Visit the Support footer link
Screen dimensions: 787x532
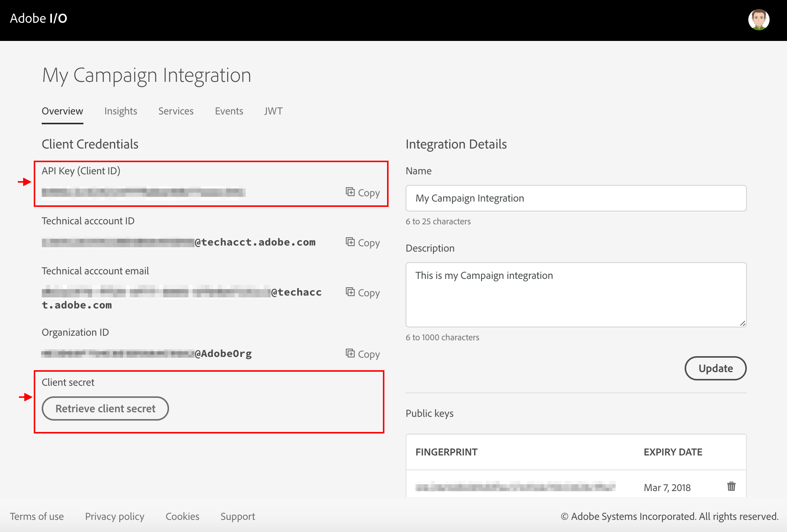(x=238, y=516)
